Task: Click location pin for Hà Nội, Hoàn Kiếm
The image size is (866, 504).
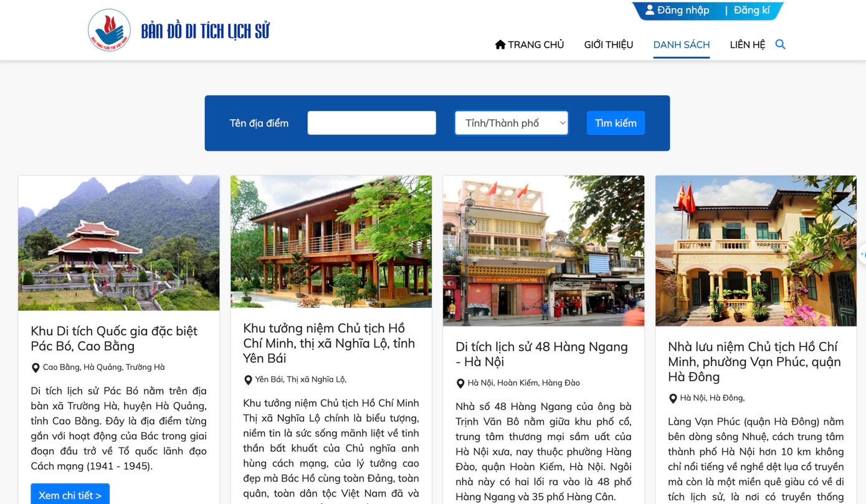Action: pos(460,383)
